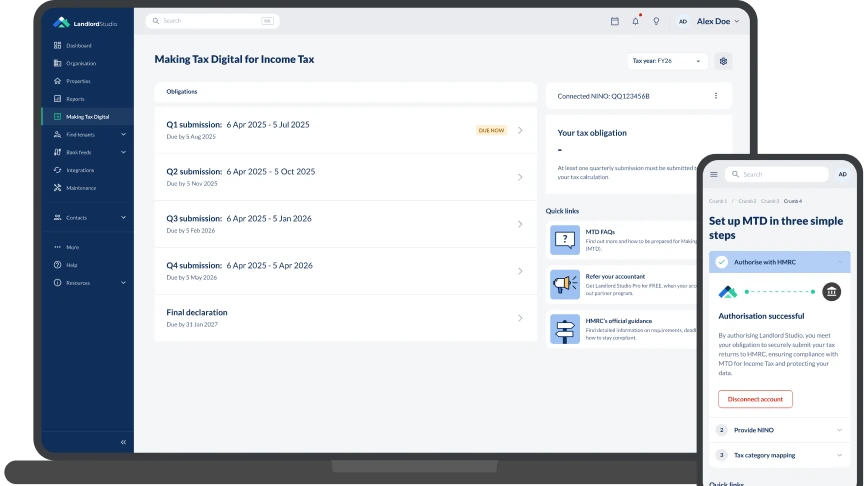Image resolution: width=864 pixels, height=486 pixels.
Task: Click the megaphone referral icon
Action: click(x=565, y=284)
